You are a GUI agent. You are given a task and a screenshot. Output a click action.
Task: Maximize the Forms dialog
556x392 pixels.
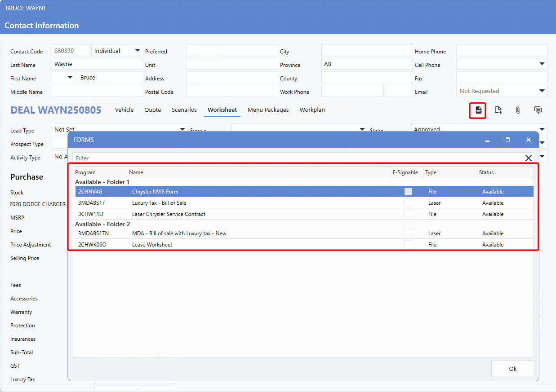tap(507, 140)
